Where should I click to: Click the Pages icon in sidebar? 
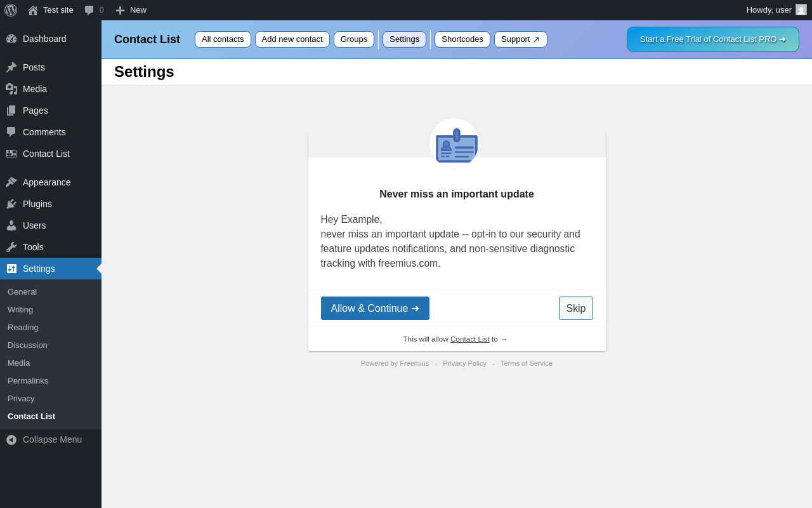pos(11,110)
